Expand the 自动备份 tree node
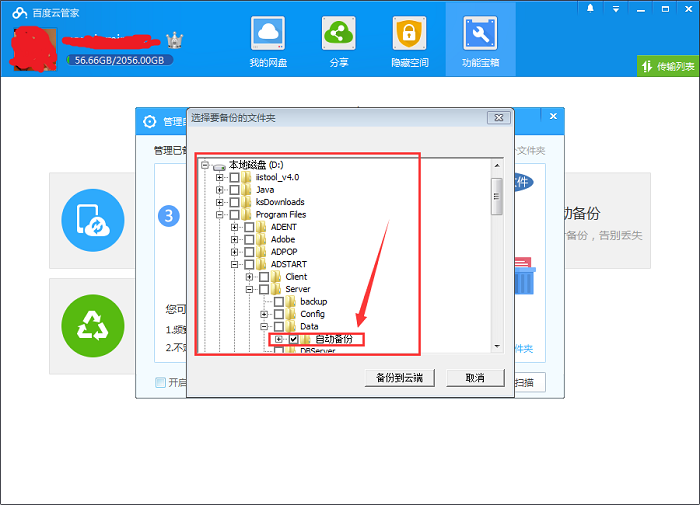Viewport: 700px width, 505px height. 279,339
